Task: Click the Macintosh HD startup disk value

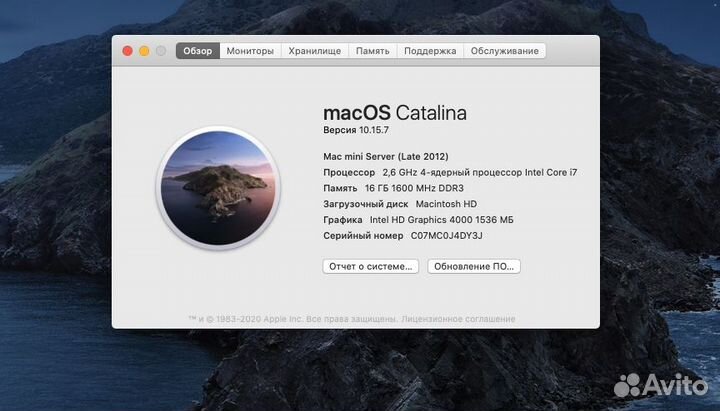Action: 446,204
